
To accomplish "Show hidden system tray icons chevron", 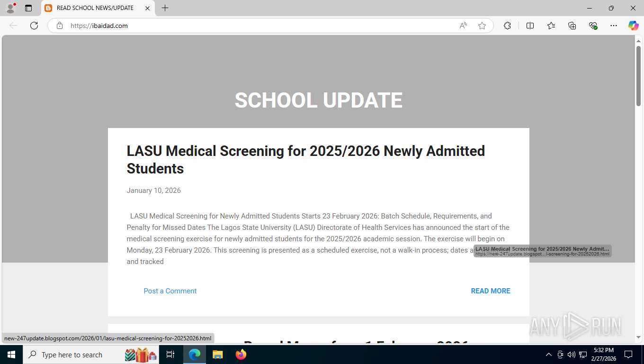I will click(549, 355).
